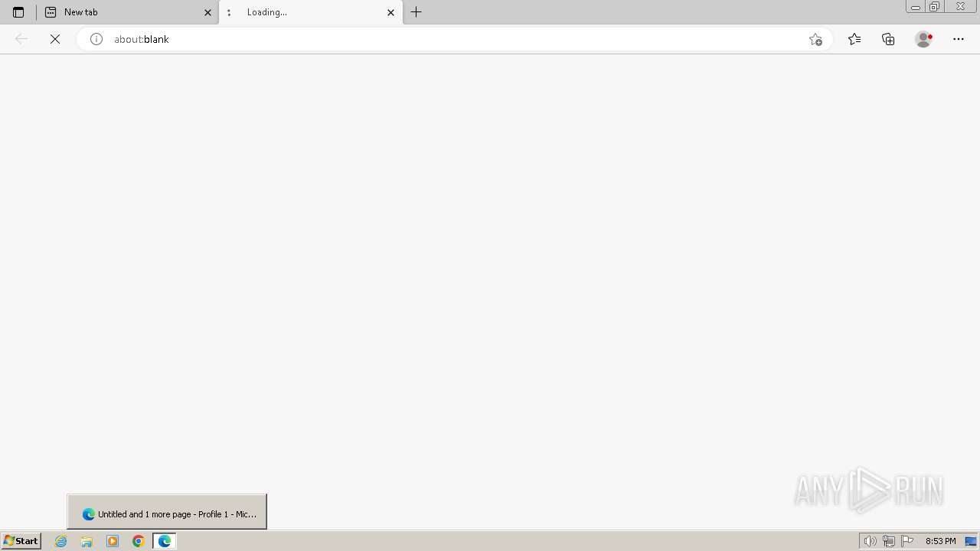Select the Loading... tab

click(311, 12)
